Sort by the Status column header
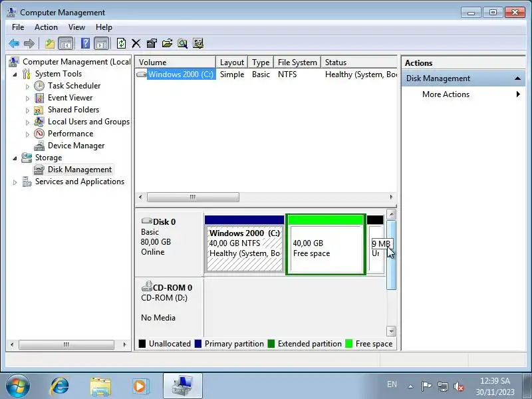The height and width of the screenshot is (399, 532). [359, 63]
